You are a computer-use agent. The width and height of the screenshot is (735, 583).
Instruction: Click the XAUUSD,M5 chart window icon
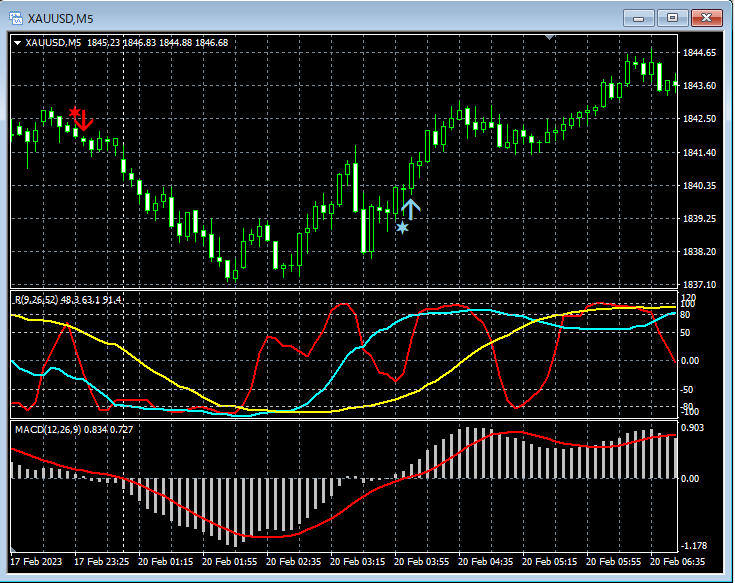point(16,18)
